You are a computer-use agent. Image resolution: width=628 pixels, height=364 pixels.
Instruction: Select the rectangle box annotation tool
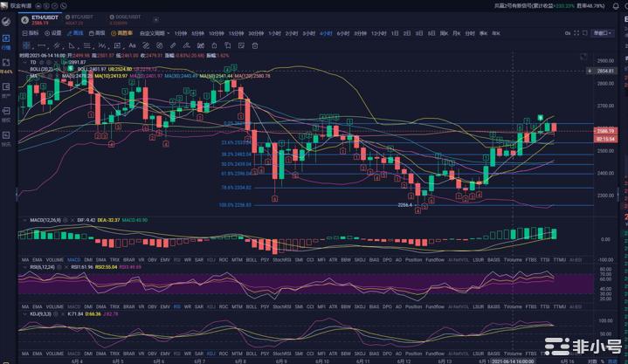[117, 45]
